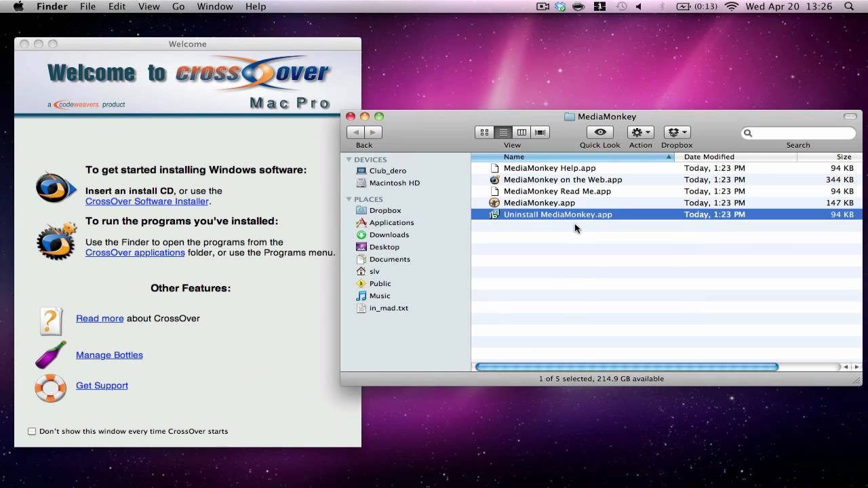Select Macintosh HD in sidebar
The height and width of the screenshot is (488, 868).
click(x=388, y=183)
